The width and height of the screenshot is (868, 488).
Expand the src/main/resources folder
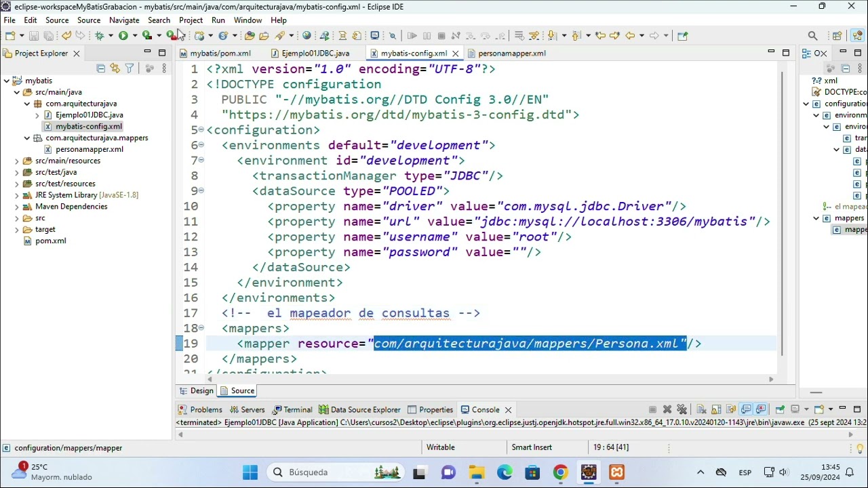[17, 161]
